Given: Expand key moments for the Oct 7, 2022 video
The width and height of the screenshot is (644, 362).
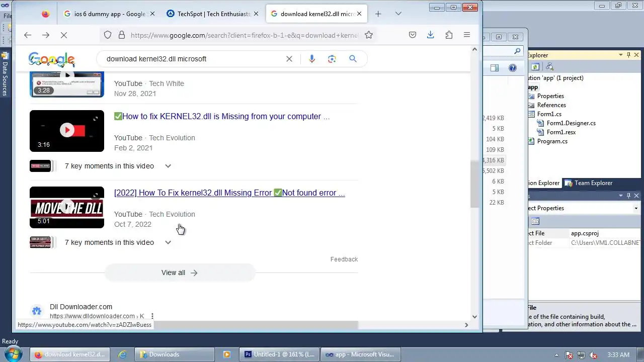Looking at the screenshot, I should point(168,242).
